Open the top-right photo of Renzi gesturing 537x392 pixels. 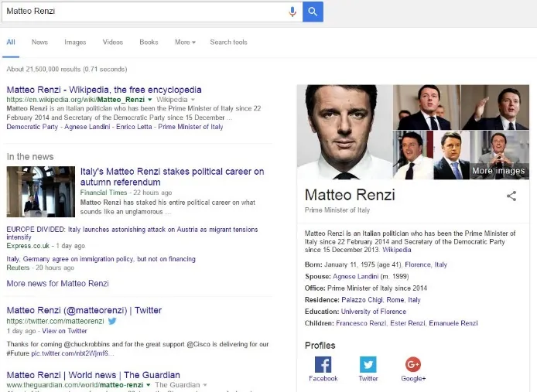click(495, 107)
